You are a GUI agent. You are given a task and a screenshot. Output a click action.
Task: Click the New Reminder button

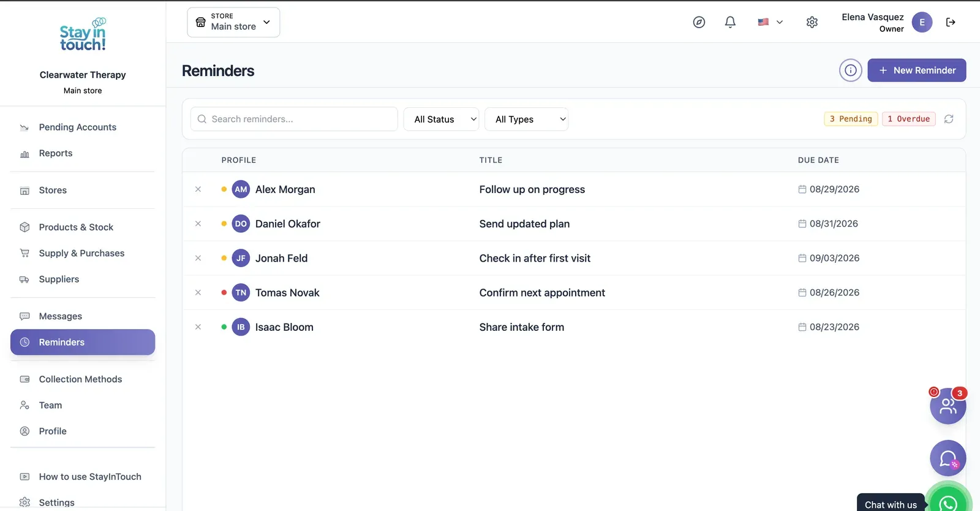(917, 70)
